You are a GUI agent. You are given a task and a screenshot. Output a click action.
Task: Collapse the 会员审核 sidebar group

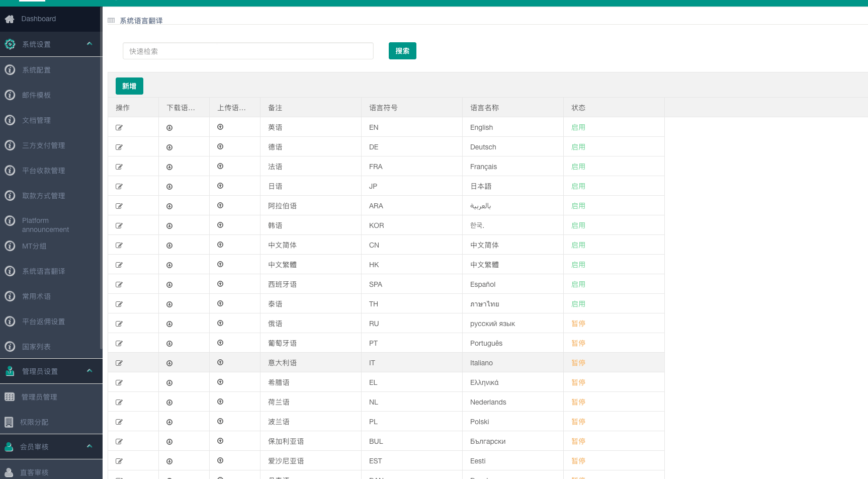pyautogui.click(x=90, y=446)
